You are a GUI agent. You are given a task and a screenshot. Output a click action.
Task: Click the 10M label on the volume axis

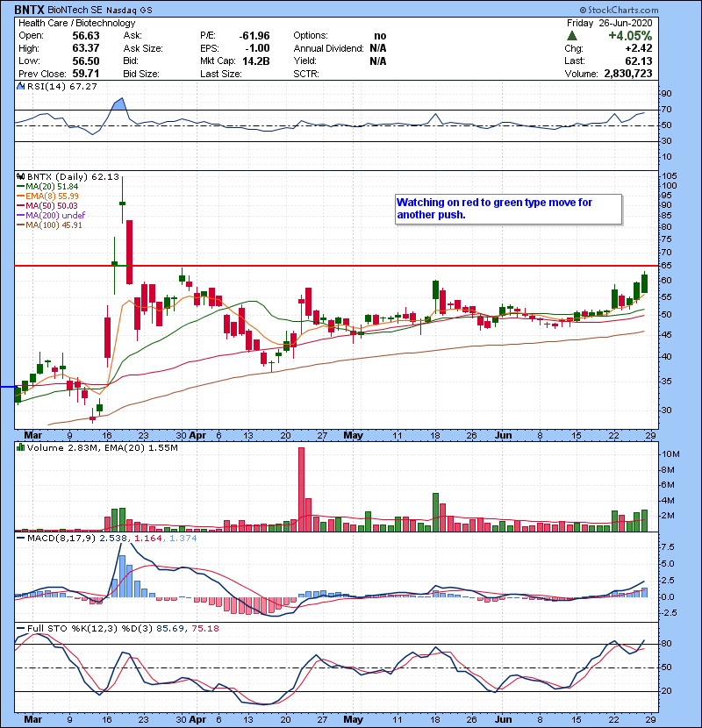(671, 454)
